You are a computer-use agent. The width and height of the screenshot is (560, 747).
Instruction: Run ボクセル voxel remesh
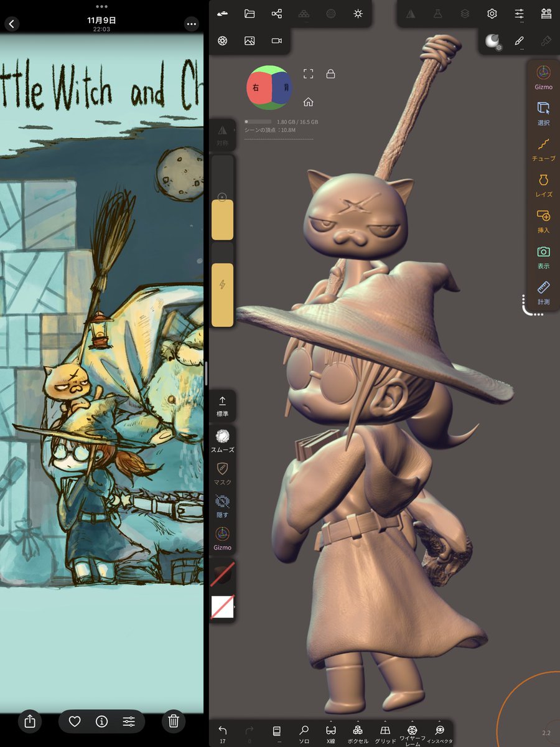358,733
